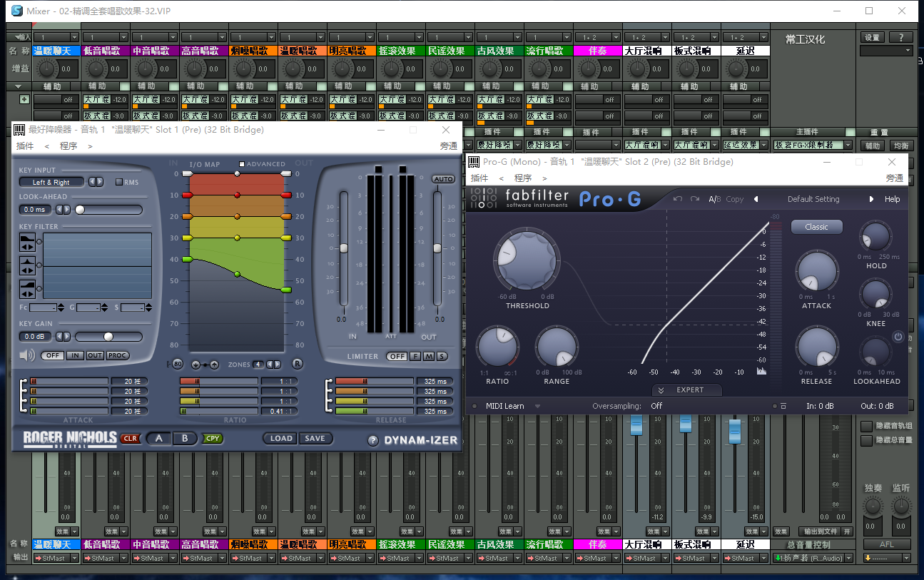This screenshot has height=580, width=924.
Task: Click the red CLR button
Action: pyautogui.click(x=131, y=439)
